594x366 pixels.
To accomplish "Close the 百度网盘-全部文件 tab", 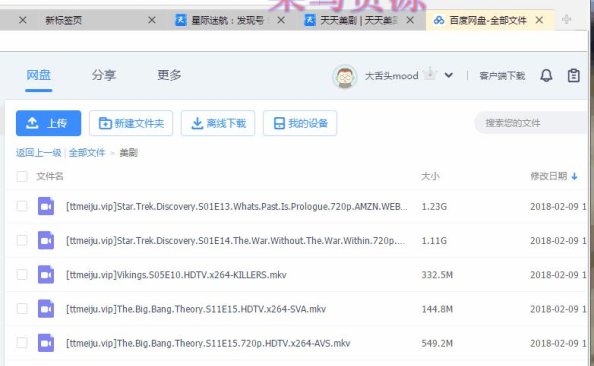I will click(539, 20).
